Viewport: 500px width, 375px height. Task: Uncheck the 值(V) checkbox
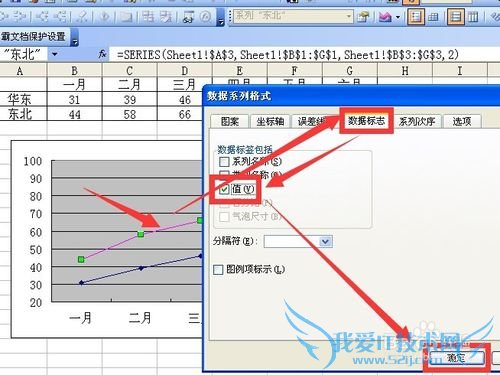[x=224, y=189]
